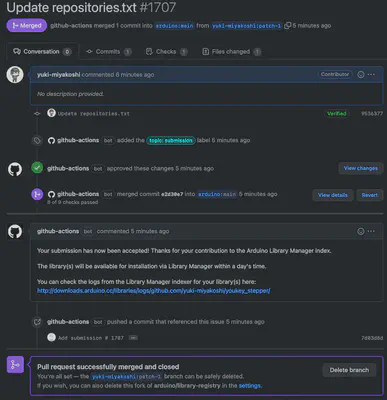This screenshot has width=387, height=400.
Task: Open the fork settings link
Action: pyautogui.click(x=250, y=386)
